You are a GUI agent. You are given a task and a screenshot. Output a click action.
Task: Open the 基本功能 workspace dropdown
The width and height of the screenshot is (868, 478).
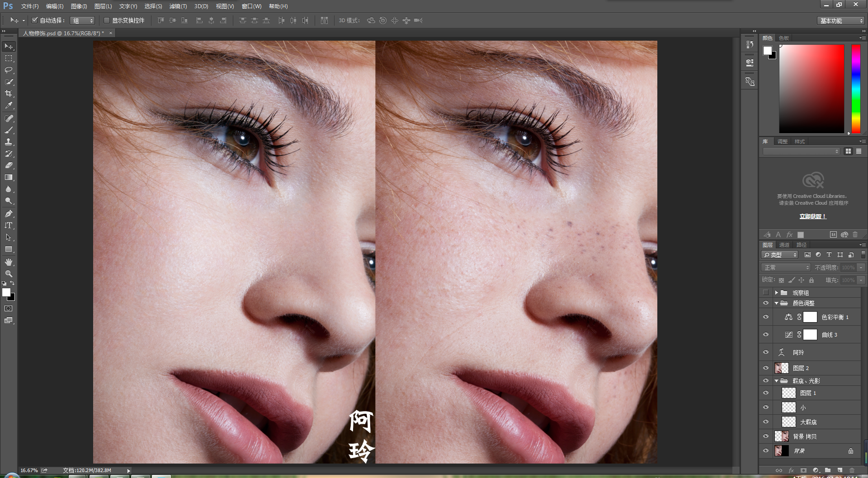(x=841, y=21)
